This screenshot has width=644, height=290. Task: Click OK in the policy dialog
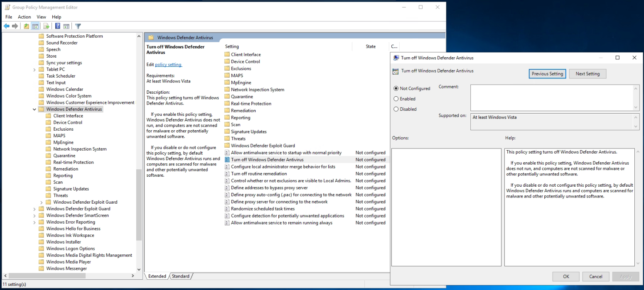click(566, 277)
